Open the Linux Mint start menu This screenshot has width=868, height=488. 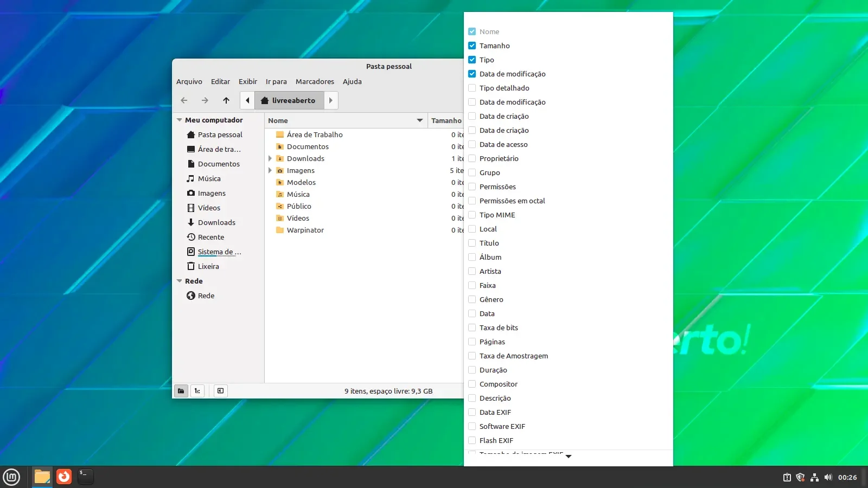(11, 477)
